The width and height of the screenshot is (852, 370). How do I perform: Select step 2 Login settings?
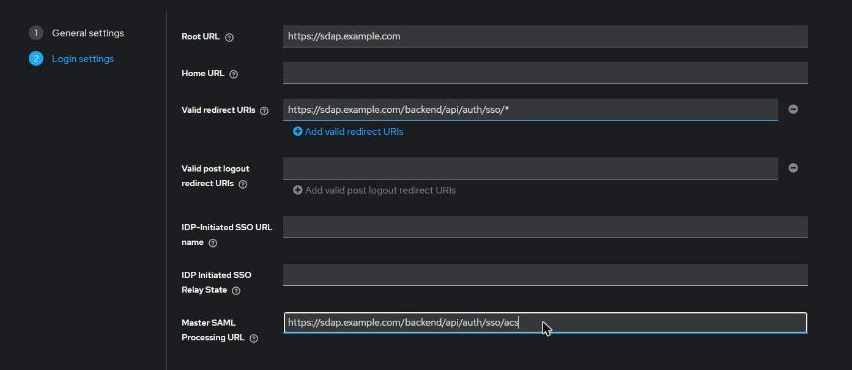coord(72,59)
